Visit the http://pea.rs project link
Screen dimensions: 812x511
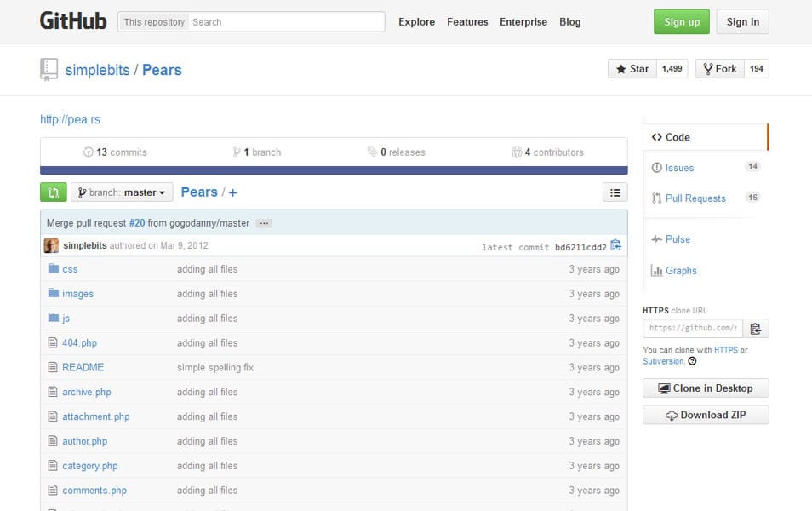click(71, 119)
